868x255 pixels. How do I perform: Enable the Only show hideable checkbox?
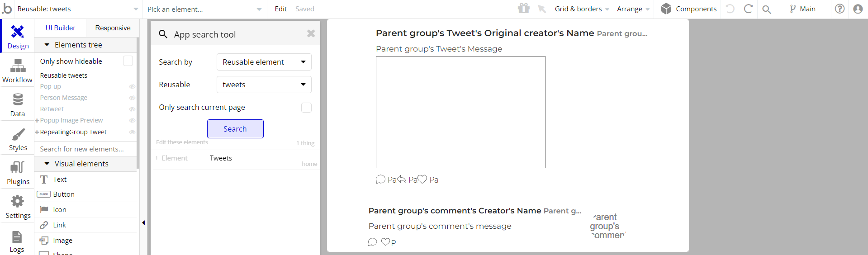pos(128,61)
